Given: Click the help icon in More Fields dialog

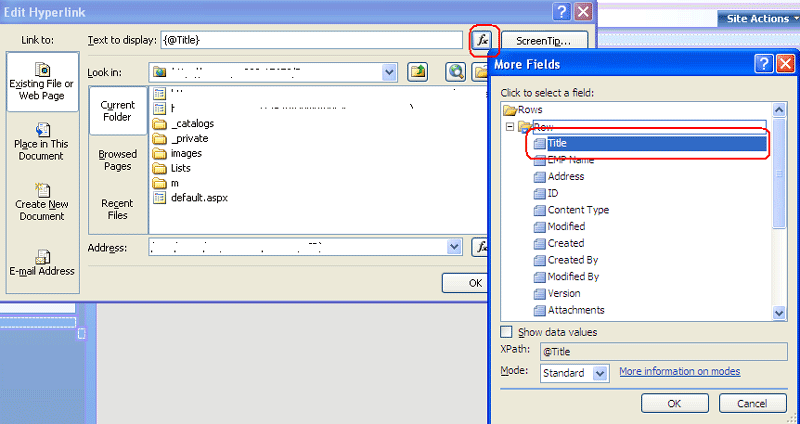Looking at the screenshot, I should (x=764, y=64).
